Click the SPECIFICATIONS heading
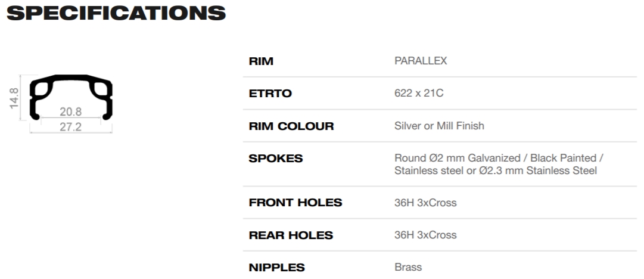This screenshot has height=279, width=644. 116,13
